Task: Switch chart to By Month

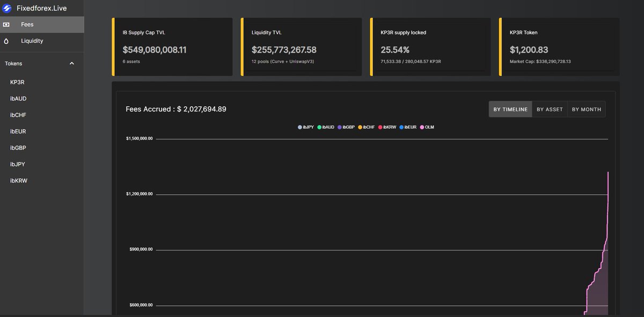Action: 586,109
